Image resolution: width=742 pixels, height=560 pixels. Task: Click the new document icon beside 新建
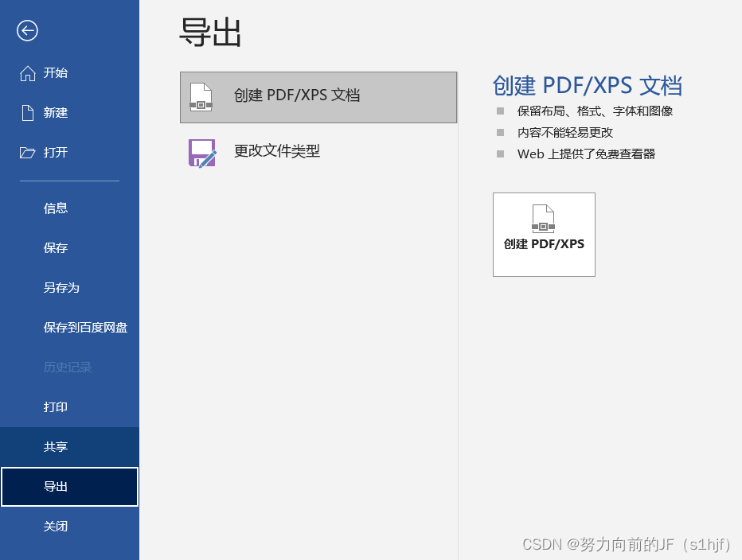click(25, 112)
